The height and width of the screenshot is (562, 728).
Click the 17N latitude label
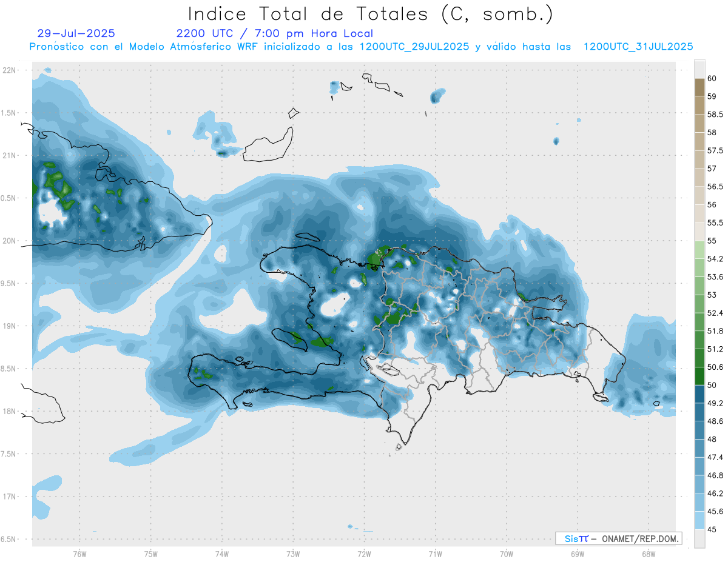(x=10, y=497)
